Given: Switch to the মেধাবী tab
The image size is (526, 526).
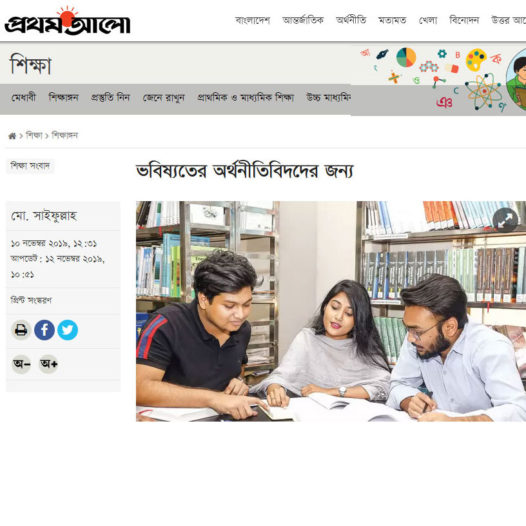Looking at the screenshot, I should pos(23,98).
